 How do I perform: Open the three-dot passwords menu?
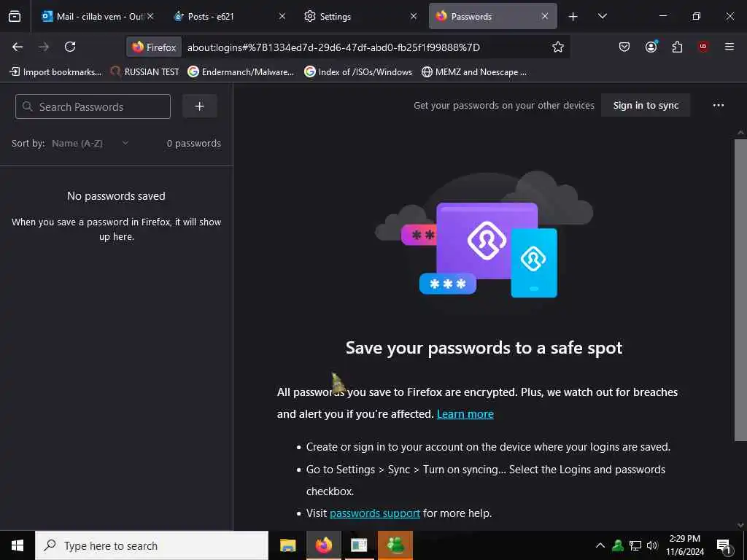718,105
